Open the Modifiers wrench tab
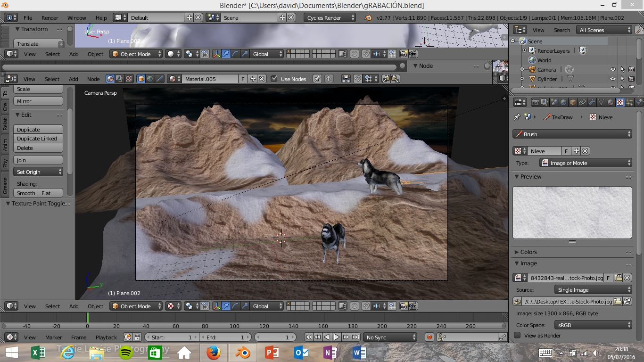Screen dimensions: 644x362 (x=592, y=102)
